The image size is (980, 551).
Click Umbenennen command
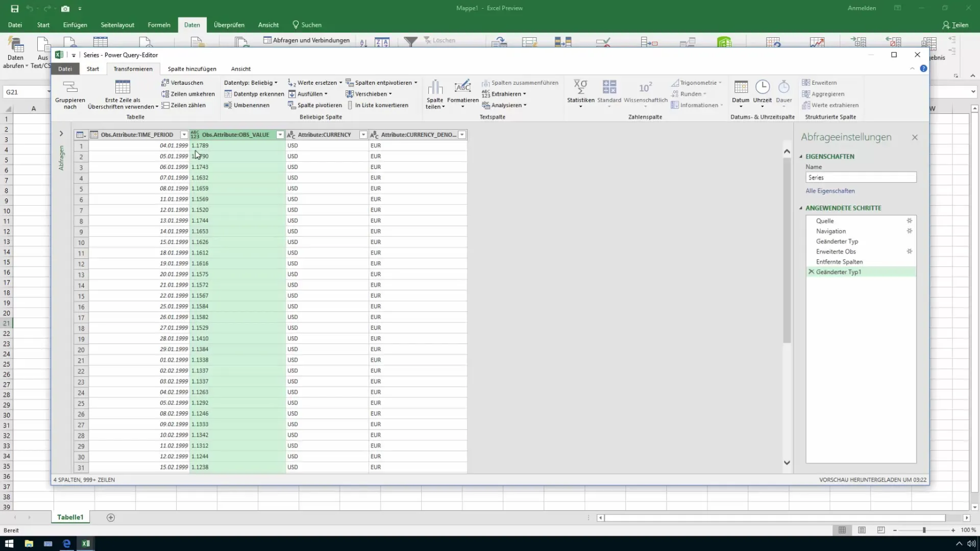pyautogui.click(x=247, y=105)
